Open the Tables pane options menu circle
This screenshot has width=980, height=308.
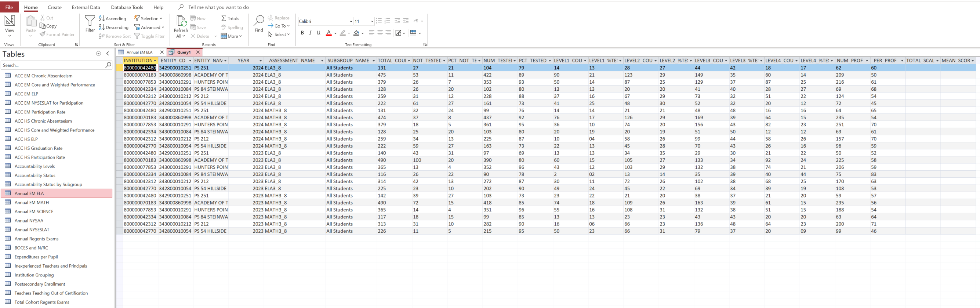point(98,54)
